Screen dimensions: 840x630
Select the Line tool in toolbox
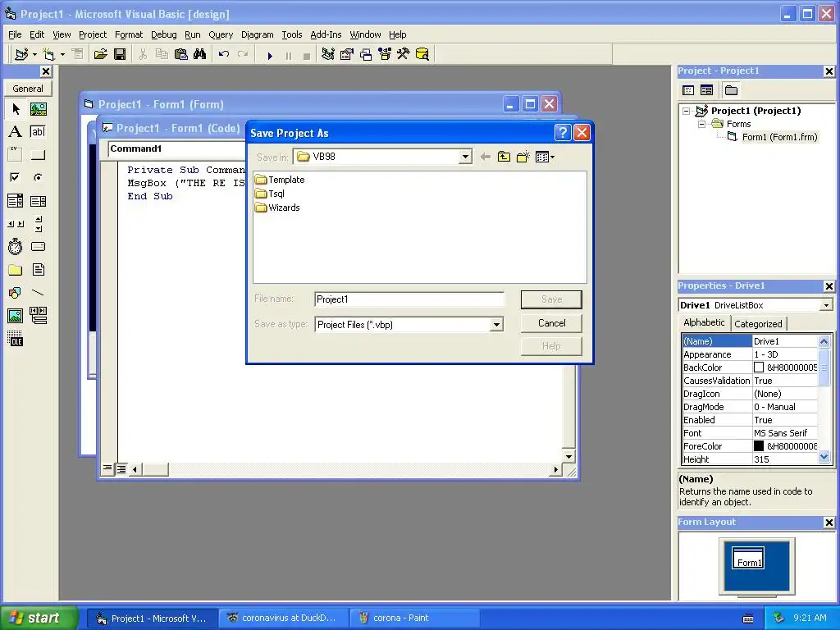click(38, 293)
